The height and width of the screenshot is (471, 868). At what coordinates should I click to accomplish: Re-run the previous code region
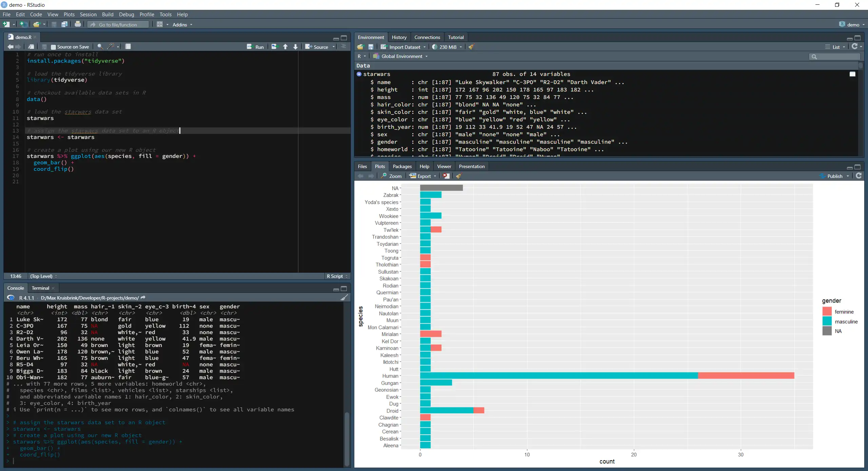click(274, 47)
